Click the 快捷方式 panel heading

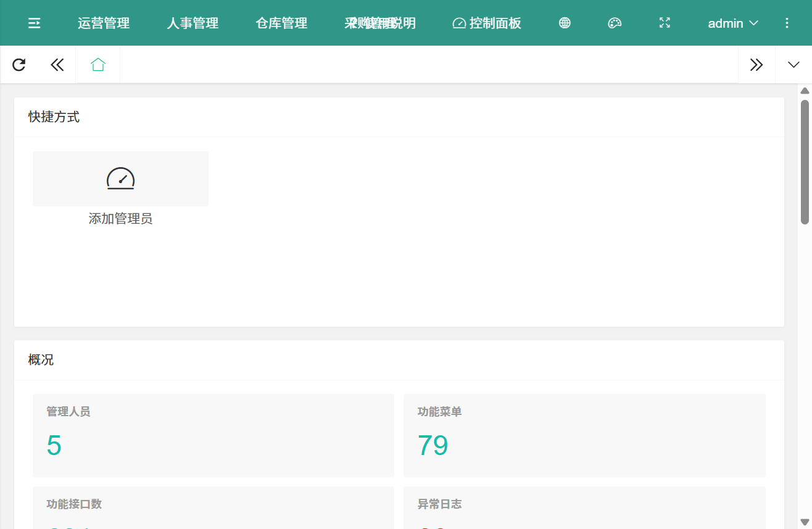[54, 117]
